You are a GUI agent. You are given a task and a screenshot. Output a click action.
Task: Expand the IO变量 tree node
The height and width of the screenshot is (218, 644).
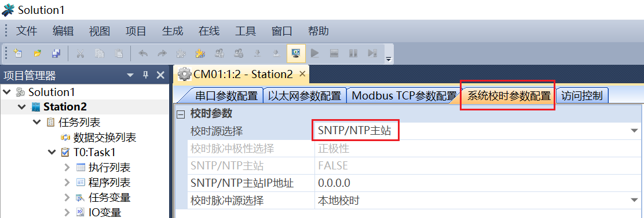coord(67,212)
